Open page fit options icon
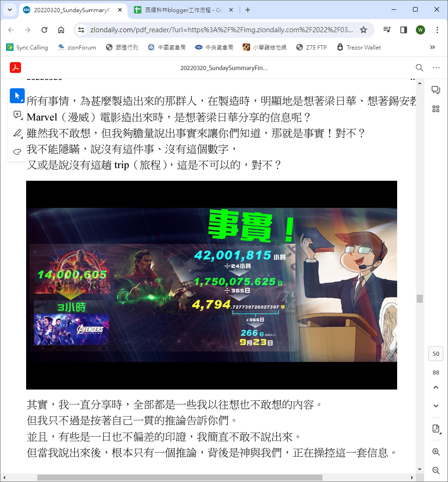This screenshot has height=482, width=448. coord(436,429)
